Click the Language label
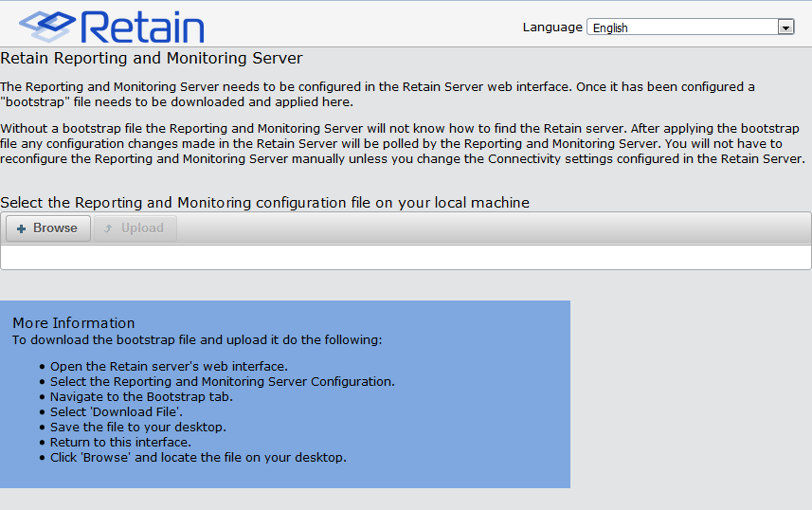 point(552,27)
